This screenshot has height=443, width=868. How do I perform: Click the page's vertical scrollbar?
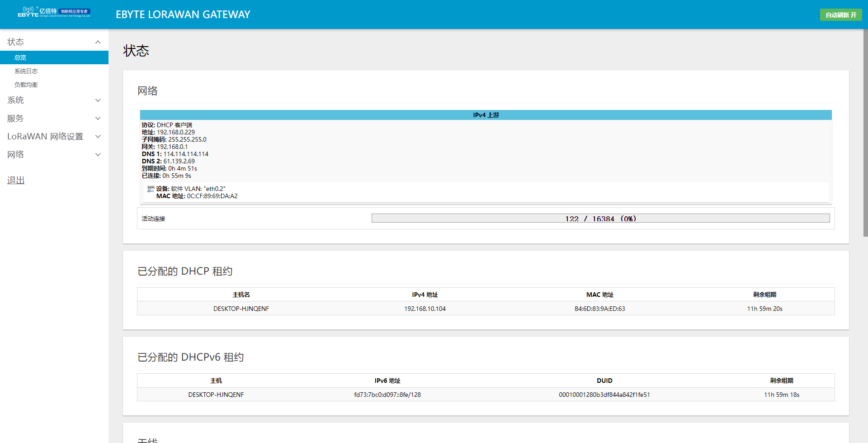865,136
